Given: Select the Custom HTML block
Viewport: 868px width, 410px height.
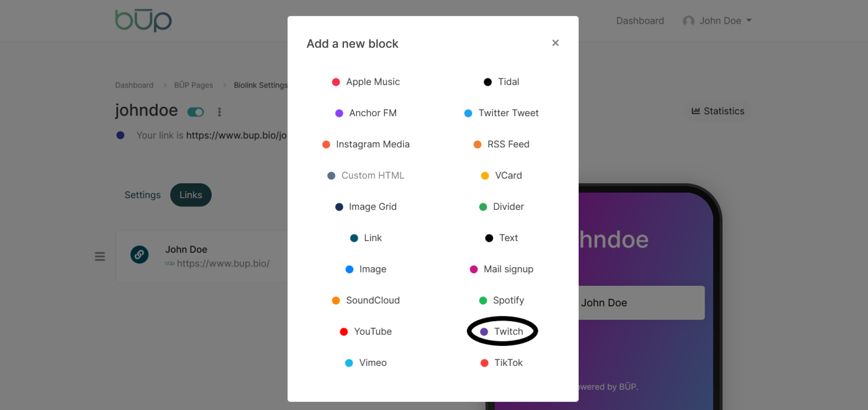Looking at the screenshot, I should [366, 175].
